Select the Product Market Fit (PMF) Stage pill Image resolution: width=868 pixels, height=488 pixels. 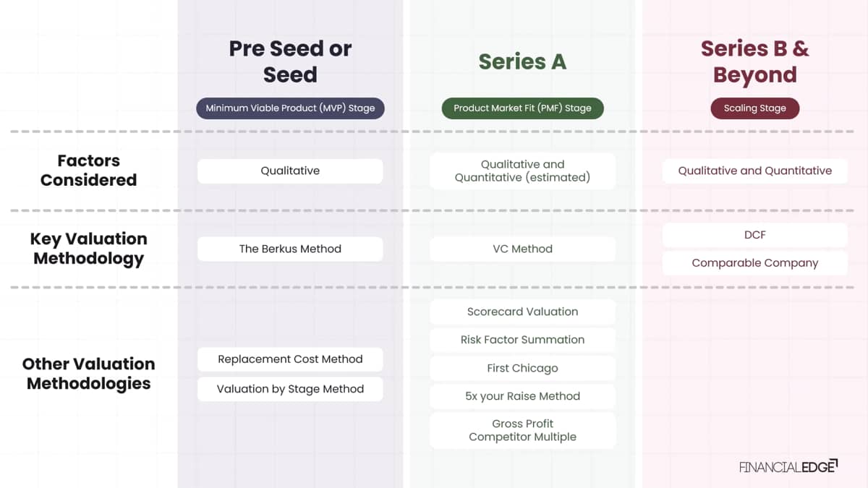(522, 108)
